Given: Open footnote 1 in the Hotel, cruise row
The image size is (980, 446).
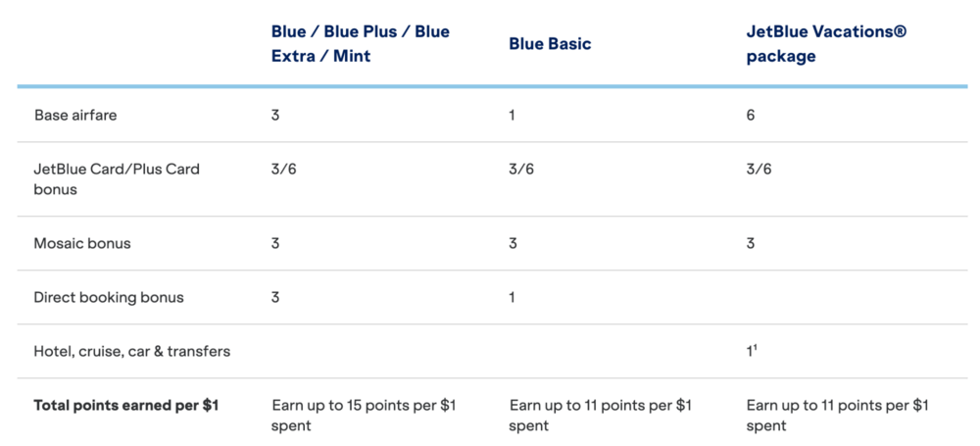Looking at the screenshot, I should (756, 347).
